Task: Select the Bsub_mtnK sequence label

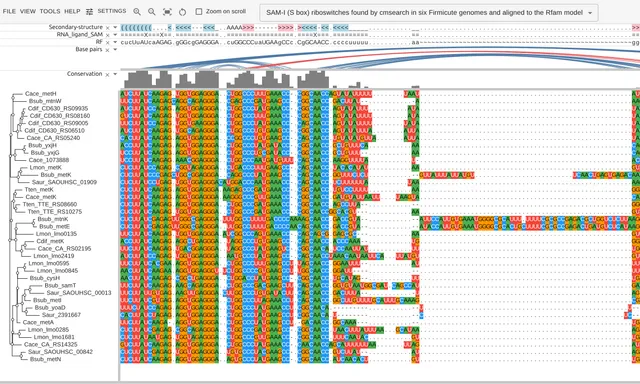Action: (x=53, y=219)
